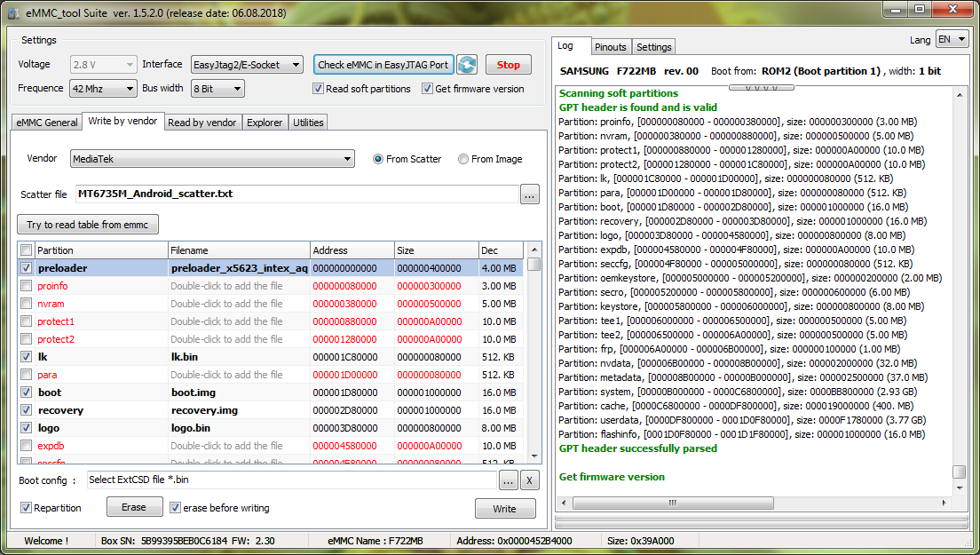
Task: Uncheck the boot partition checkbox
Action: tap(27, 392)
